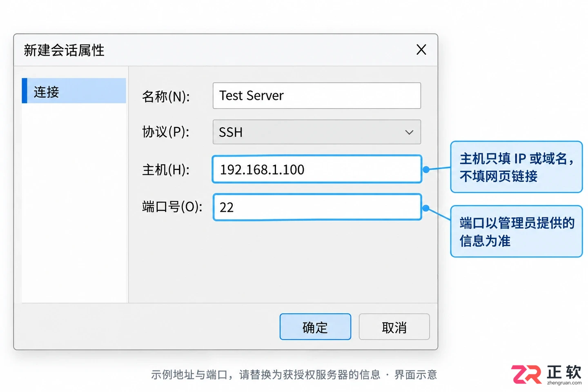Click the 新建会话属性 title text
The width and height of the screenshot is (588, 392).
click(x=64, y=50)
